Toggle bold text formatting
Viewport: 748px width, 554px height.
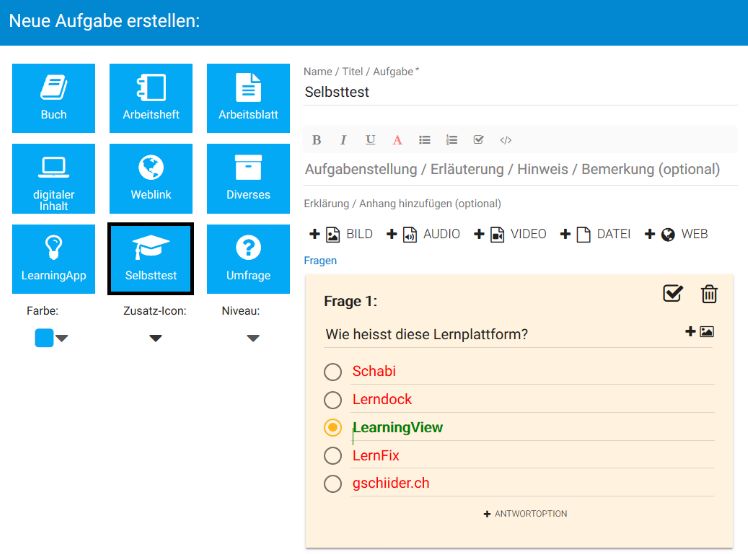(317, 140)
